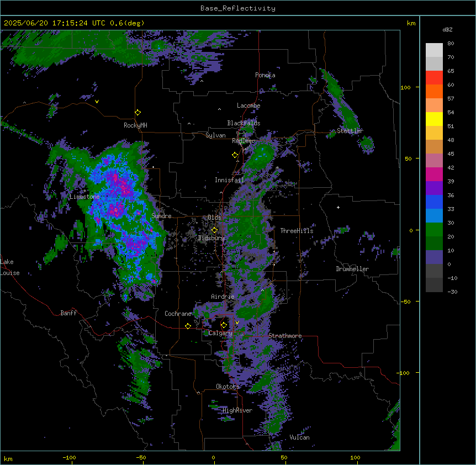Click the 100 tick on right axis

tap(405, 87)
